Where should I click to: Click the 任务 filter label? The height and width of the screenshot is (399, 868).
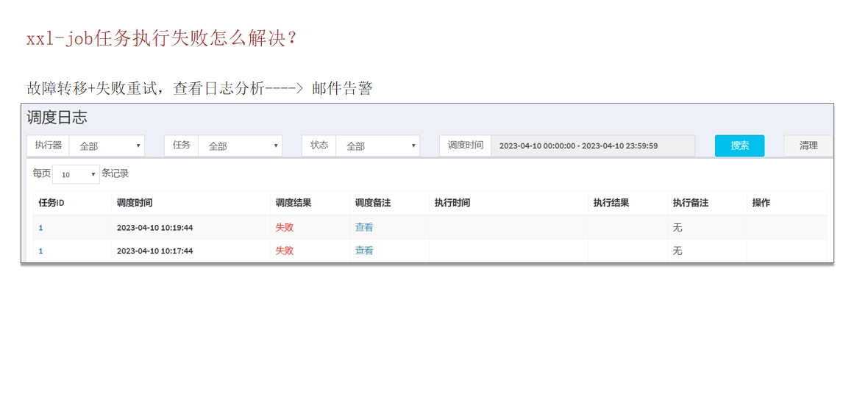181,145
